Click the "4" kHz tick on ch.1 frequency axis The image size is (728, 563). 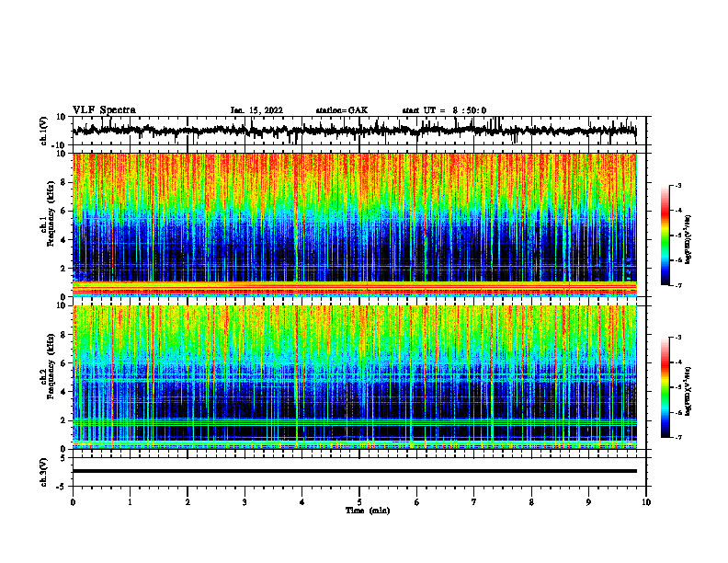[x=63, y=240]
